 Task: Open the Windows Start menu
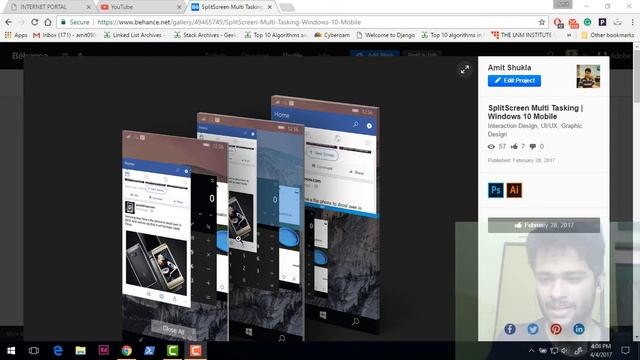(x=11, y=350)
